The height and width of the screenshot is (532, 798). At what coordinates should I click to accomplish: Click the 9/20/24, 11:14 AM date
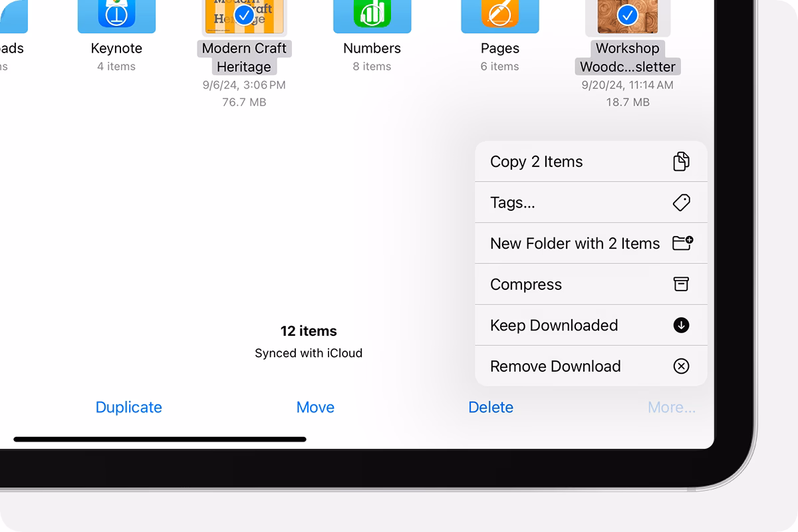627,85
